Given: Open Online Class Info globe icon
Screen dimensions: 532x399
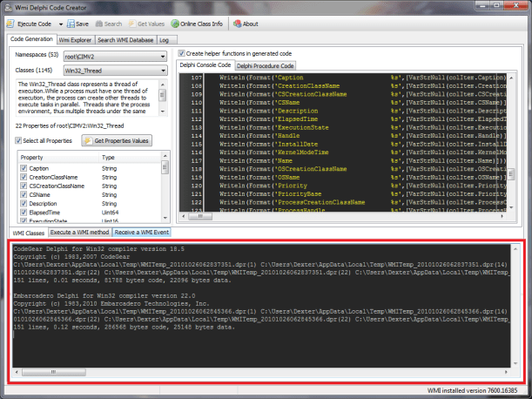Looking at the screenshot, I should click(x=177, y=24).
